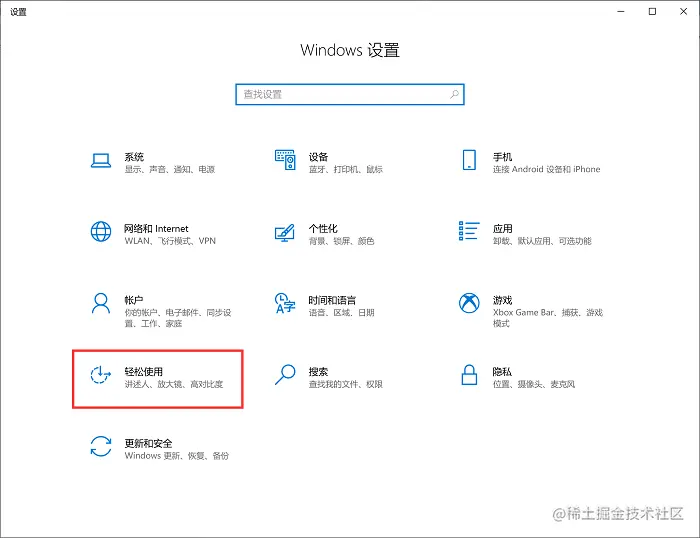Screen dimensions: 700x538
Task: Click the 应用 heading
Action: pyautogui.click(x=502, y=229)
